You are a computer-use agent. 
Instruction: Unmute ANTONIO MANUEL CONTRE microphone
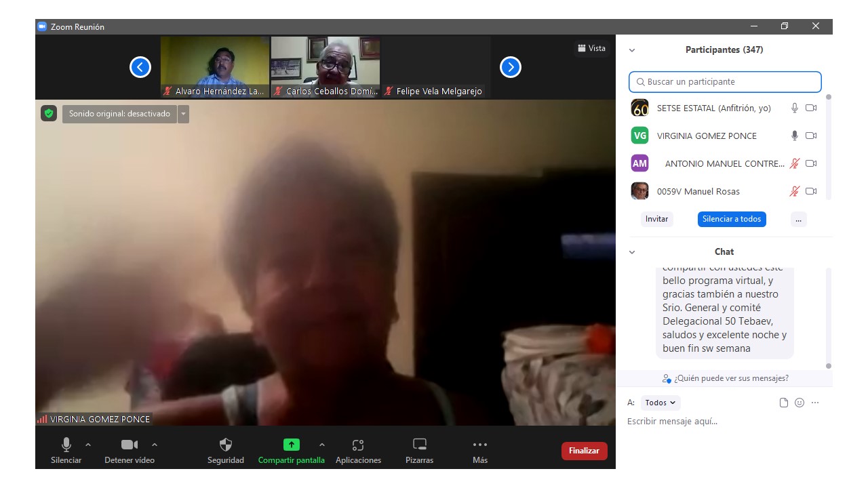pyautogui.click(x=795, y=163)
